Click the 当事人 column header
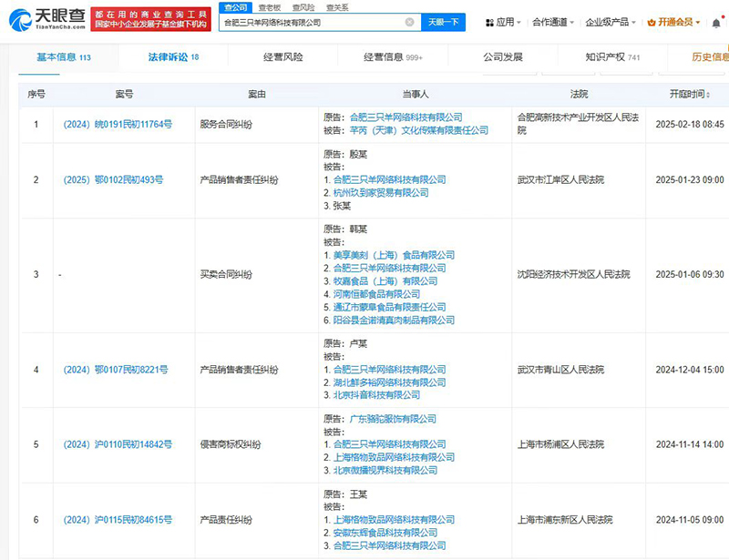 (x=416, y=95)
